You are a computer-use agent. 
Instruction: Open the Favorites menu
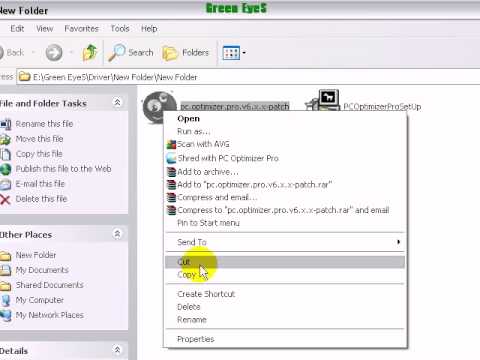82,29
